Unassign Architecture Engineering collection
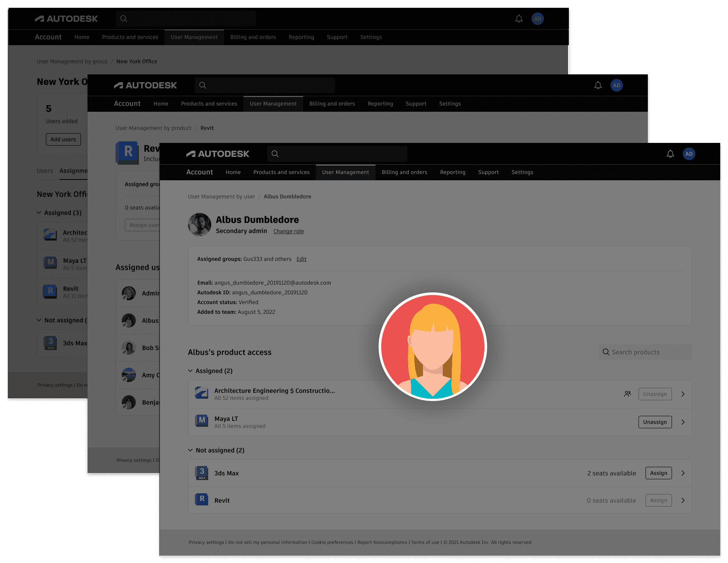The image size is (728, 563). (x=655, y=394)
